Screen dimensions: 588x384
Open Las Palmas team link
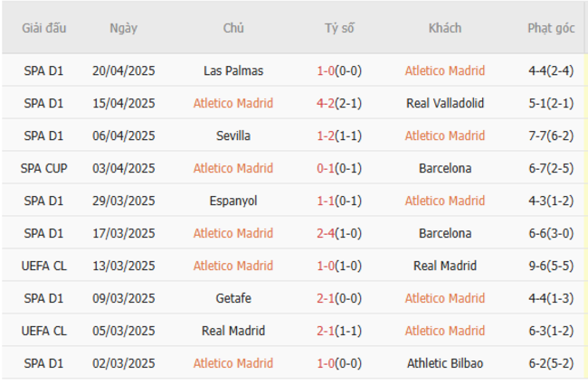(233, 70)
